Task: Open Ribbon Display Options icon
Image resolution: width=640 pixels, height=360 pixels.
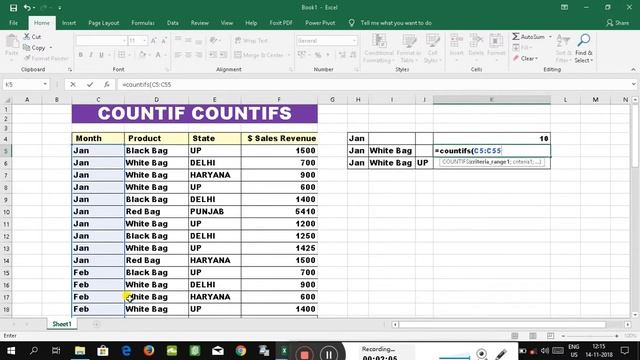Action: (564, 7)
